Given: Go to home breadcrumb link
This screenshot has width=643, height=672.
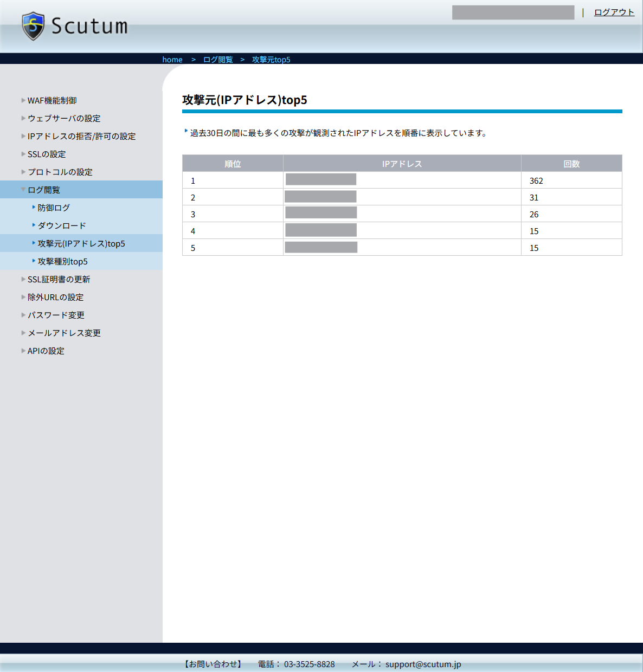Looking at the screenshot, I should (172, 60).
